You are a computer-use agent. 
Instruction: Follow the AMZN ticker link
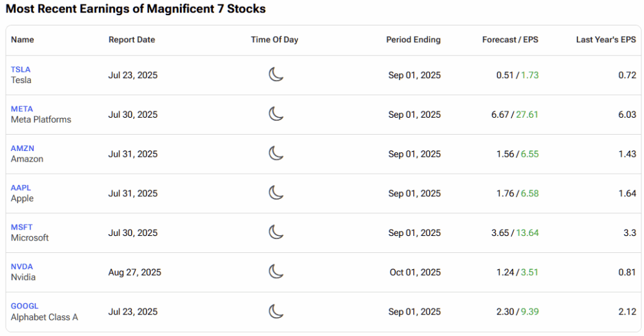point(23,148)
